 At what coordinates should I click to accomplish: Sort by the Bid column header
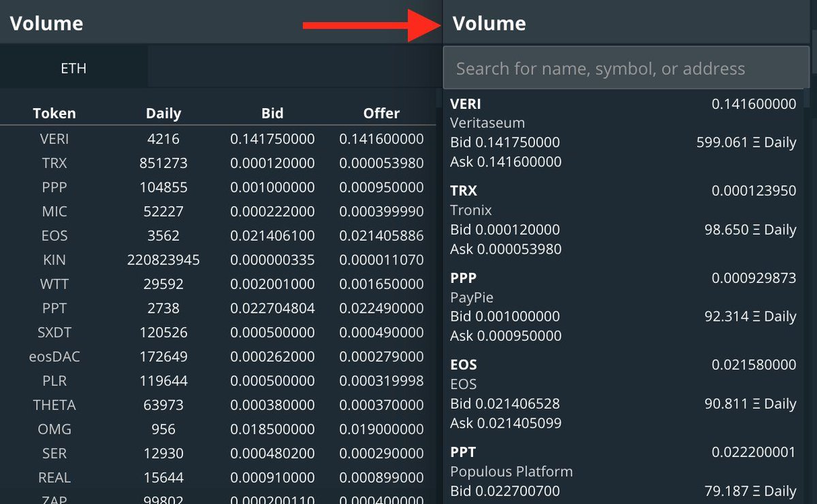[x=272, y=114]
